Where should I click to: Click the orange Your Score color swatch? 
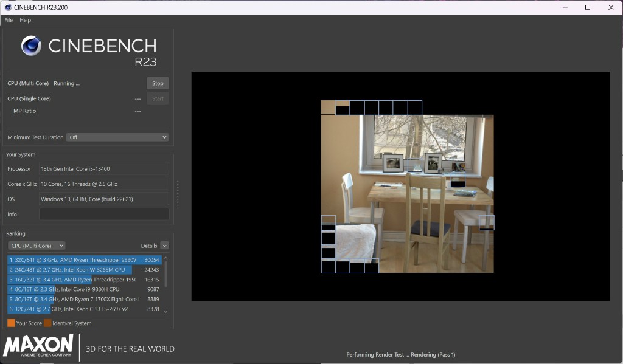(x=11, y=323)
